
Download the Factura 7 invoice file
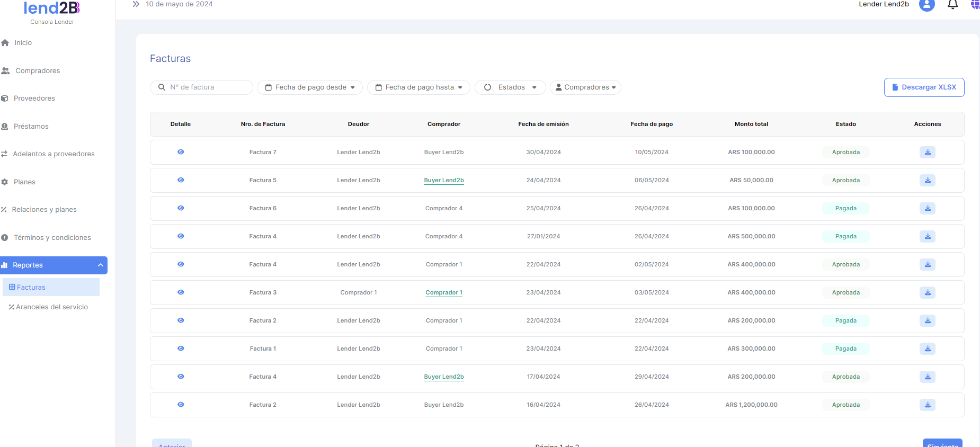click(927, 153)
